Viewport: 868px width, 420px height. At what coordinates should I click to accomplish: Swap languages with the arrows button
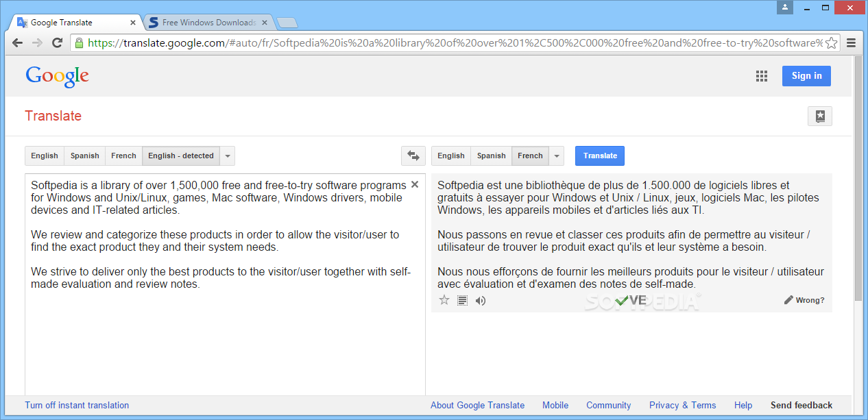tap(413, 156)
